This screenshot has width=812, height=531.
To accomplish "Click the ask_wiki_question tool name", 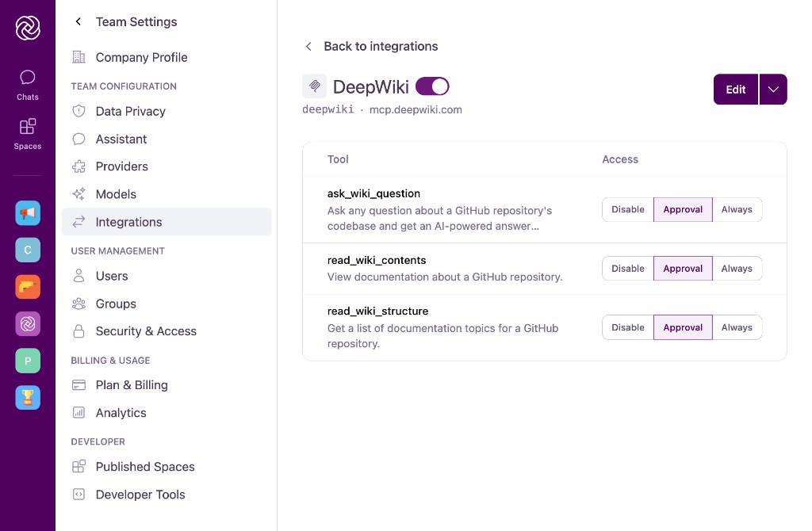I will click(373, 193).
